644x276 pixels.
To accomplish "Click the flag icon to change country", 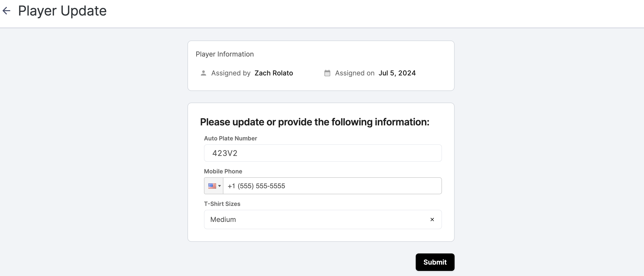I will coord(212,186).
